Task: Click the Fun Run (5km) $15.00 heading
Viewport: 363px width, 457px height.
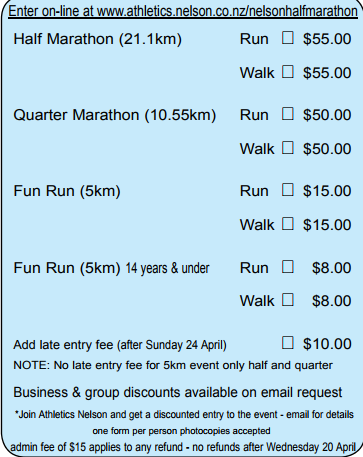Action: coord(67,191)
